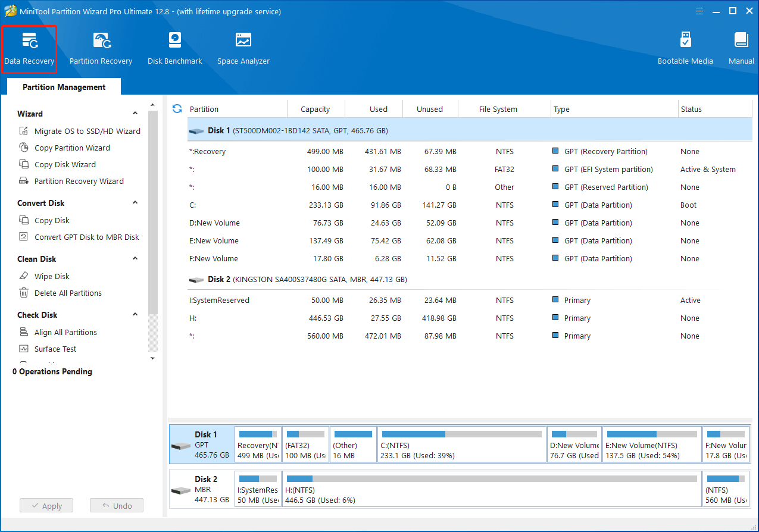The height and width of the screenshot is (532, 759).
Task: Sort by Type column header
Action: [x=615, y=109]
